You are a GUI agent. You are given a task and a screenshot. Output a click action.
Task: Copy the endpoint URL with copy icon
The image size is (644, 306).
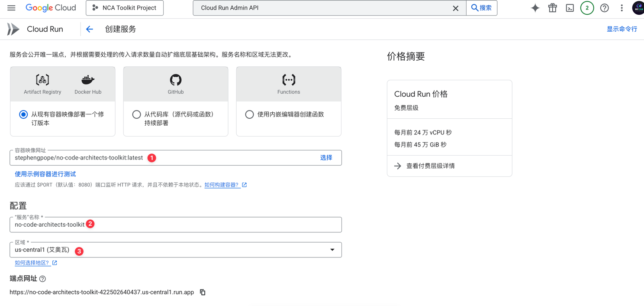pos(202,292)
